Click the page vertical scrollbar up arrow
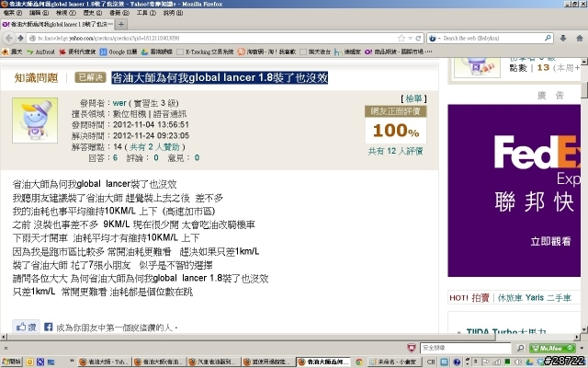 [x=584, y=62]
